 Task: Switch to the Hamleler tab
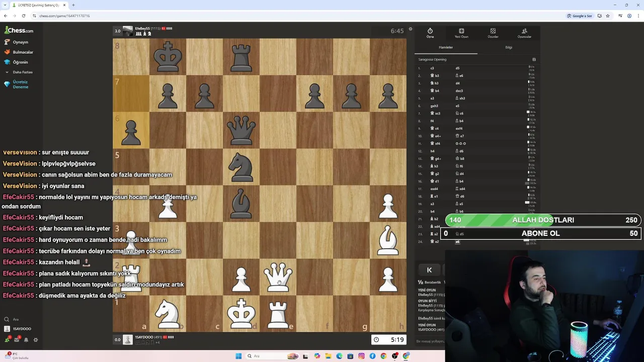446,47
